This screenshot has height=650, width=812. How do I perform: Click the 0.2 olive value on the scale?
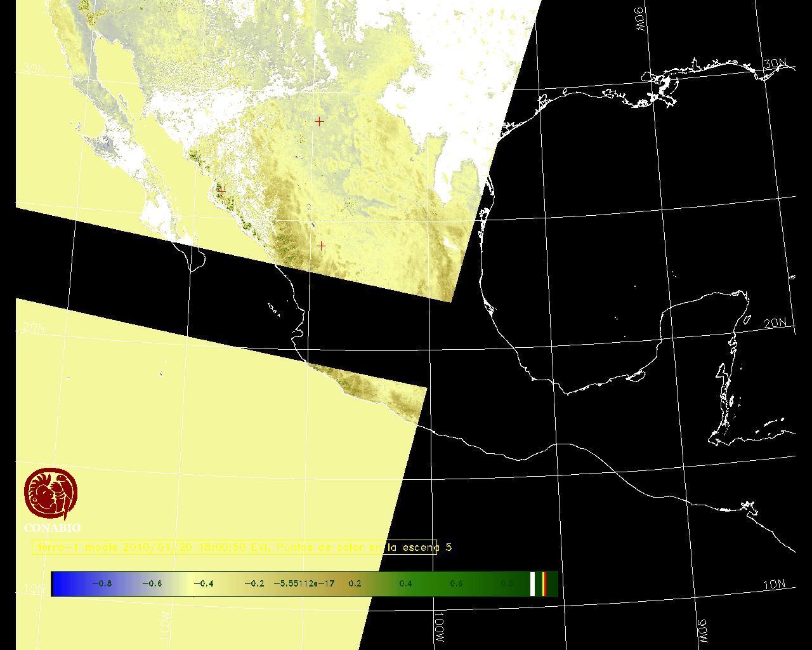pyautogui.click(x=355, y=583)
